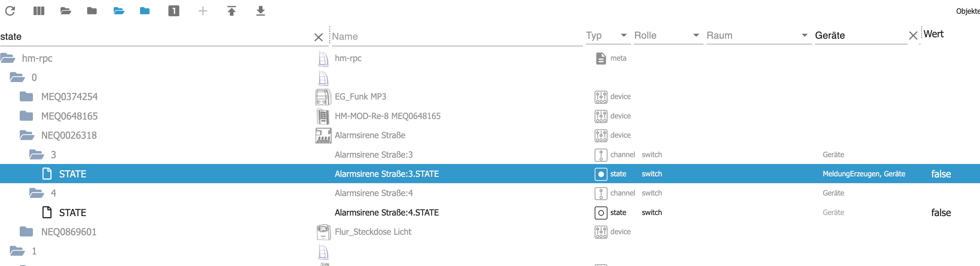Click the gray collapse all folders icon
980x266 pixels.
[92, 11]
